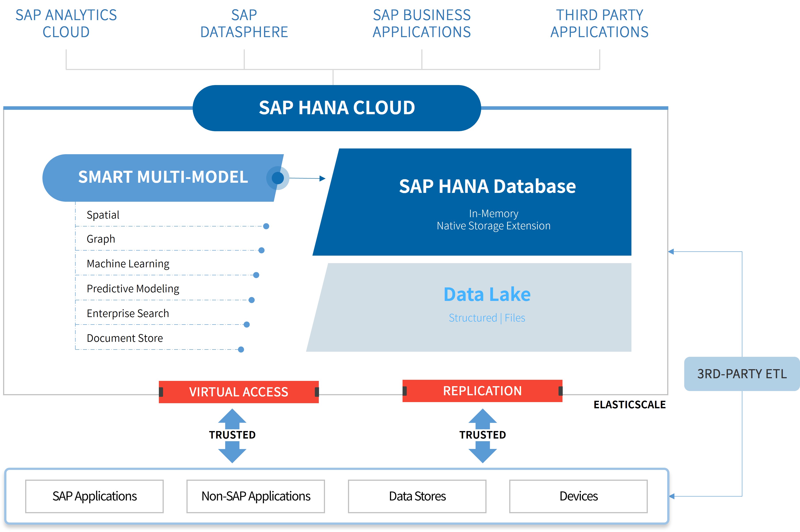Click the blue dot ending Document Store line
800x532 pixels.
point(241,350)
